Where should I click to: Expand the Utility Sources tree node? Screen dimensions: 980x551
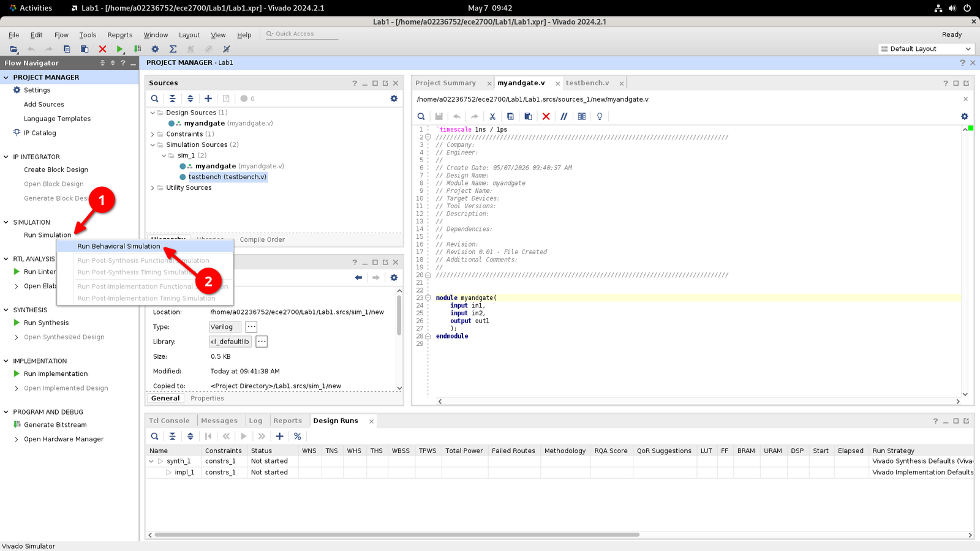[x=153, y=188]
